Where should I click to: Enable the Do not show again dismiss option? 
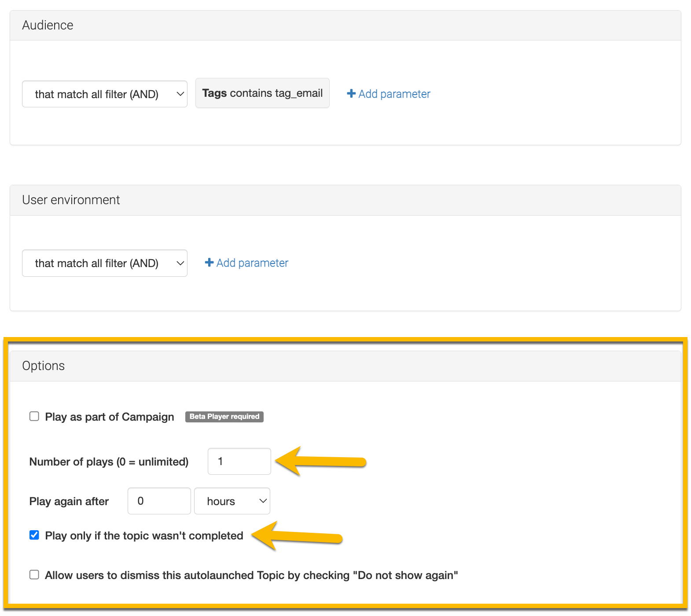[x=34, y=575]
